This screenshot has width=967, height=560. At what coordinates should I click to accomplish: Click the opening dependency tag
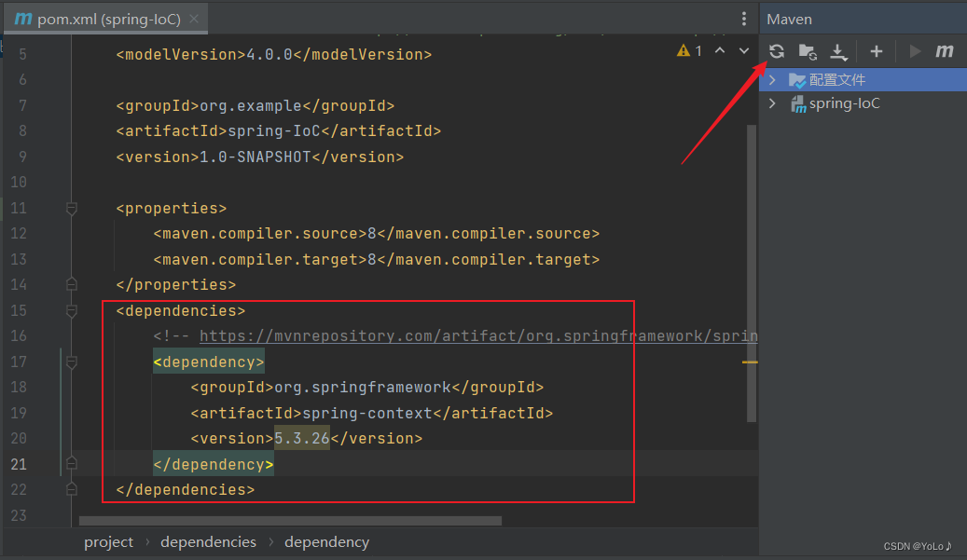tap(209, 362)
